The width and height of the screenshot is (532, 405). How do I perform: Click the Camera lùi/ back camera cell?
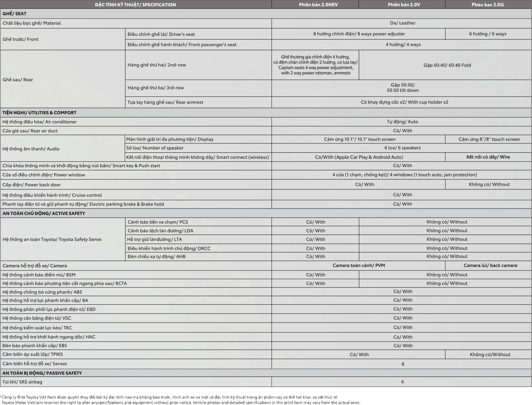490,265
